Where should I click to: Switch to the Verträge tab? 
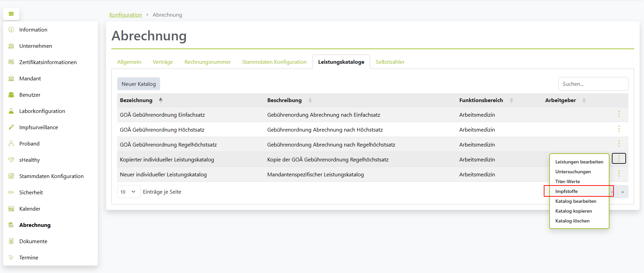pos(163,62)
